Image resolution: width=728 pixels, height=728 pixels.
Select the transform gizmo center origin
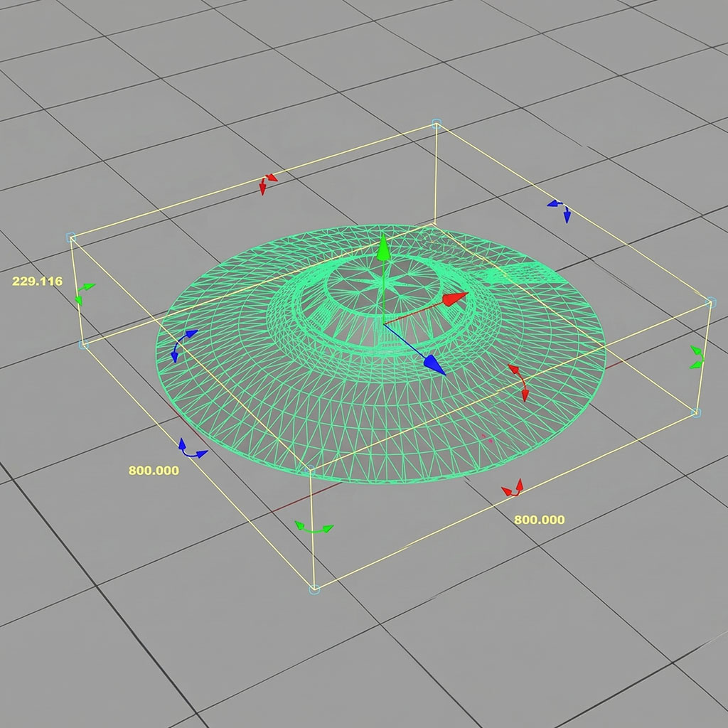[384, 324]
